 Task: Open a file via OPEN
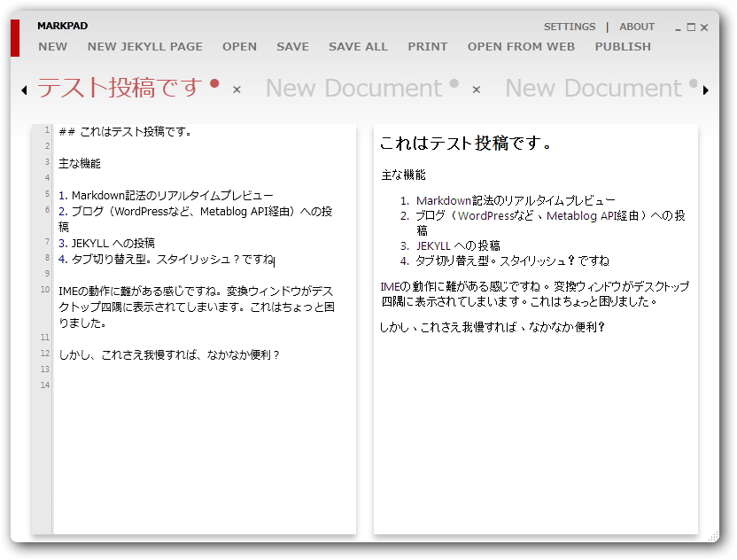[239, 46]
